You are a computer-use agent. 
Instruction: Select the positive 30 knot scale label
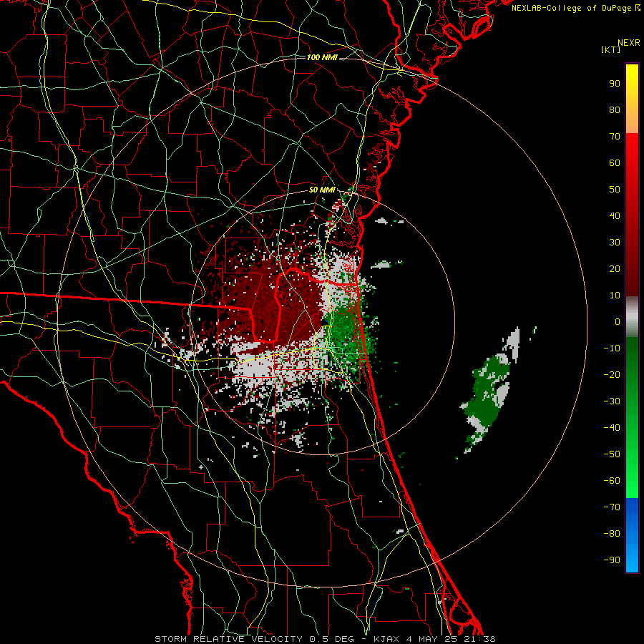click(x=615, y=243)
